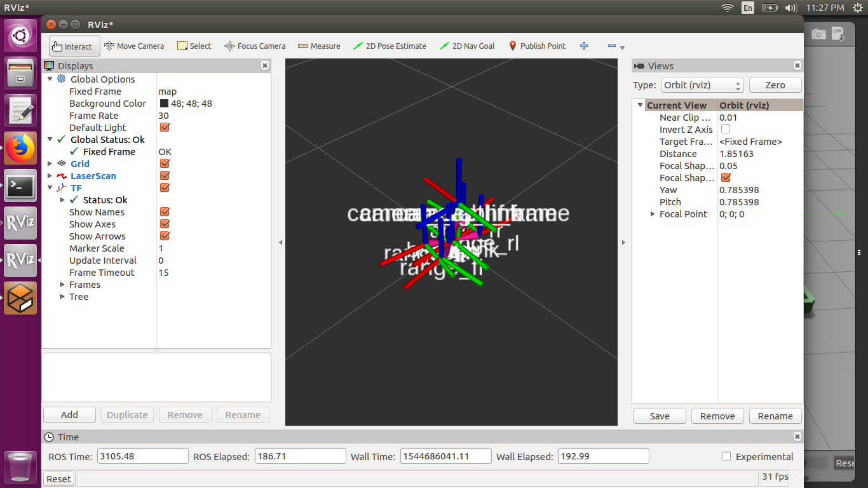Click the Add display button
868x488 pixels.
pyautogui.click(x=69, y=415)
